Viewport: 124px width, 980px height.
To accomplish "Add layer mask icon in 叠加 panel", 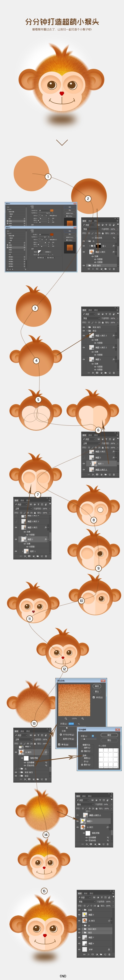I will coord(91,844).
